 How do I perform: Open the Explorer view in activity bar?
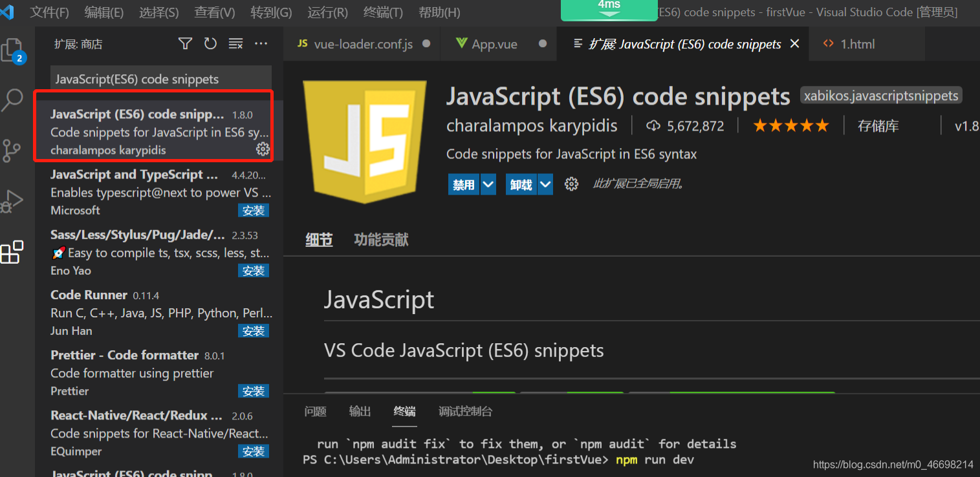tap(13, 50)
